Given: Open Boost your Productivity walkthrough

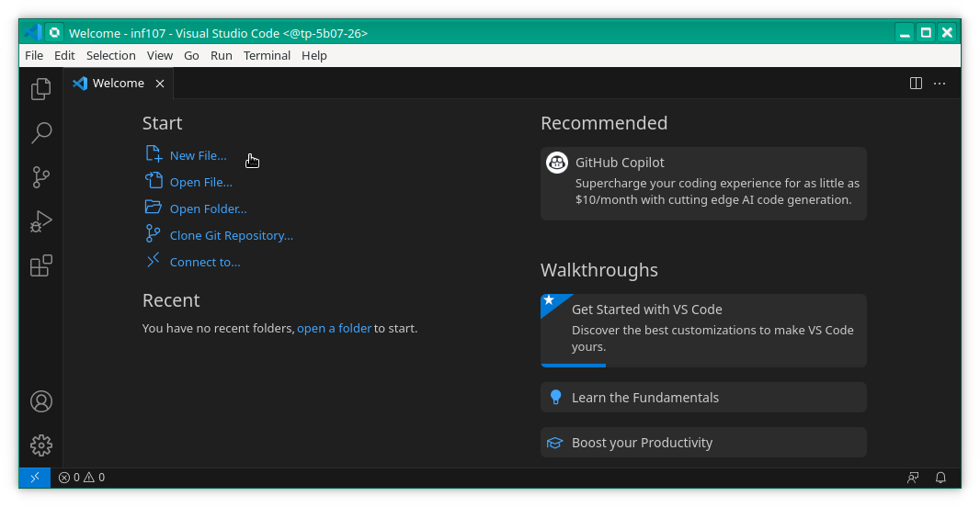Looking at the screenshot, I should pos(703,443).
